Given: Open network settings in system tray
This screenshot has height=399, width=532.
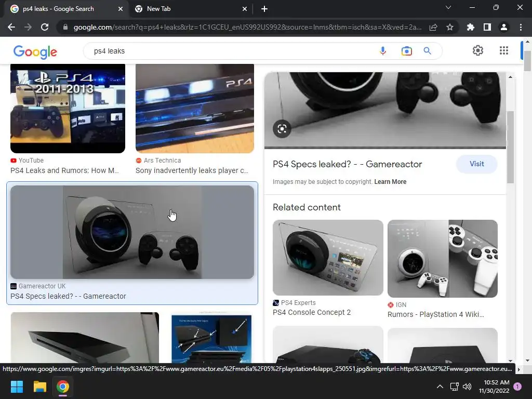Looking at the screenshot, I should click(x=454, y=387).
